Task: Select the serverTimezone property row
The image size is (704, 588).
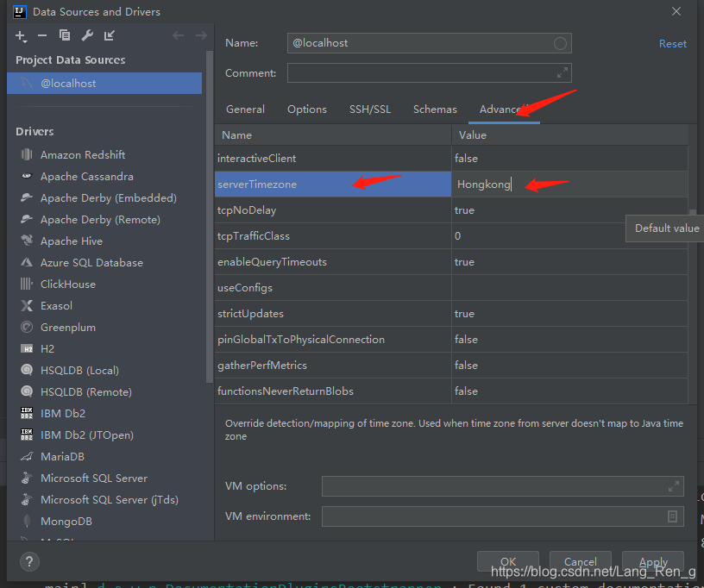Action: (333, 184)
